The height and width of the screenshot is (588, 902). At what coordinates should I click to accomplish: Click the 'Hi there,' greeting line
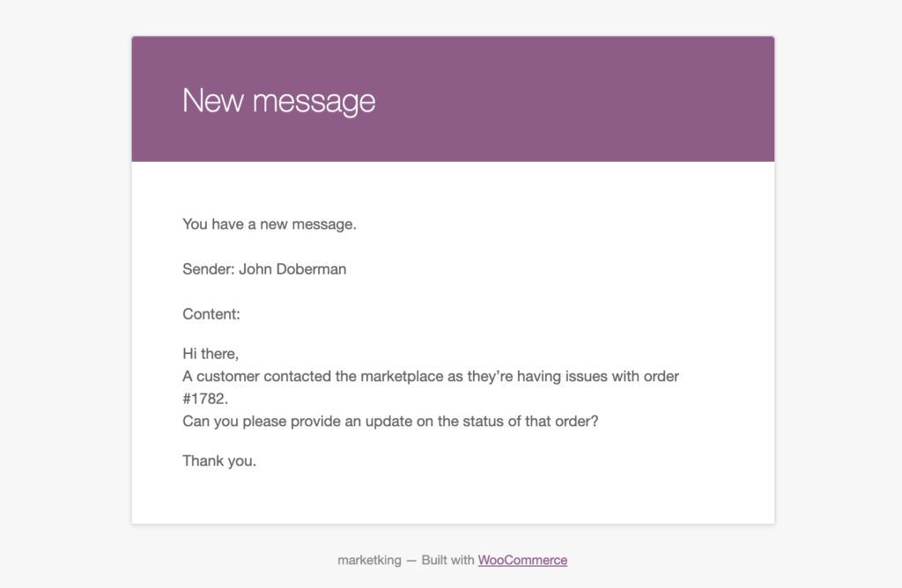click(x=211, y=354)
